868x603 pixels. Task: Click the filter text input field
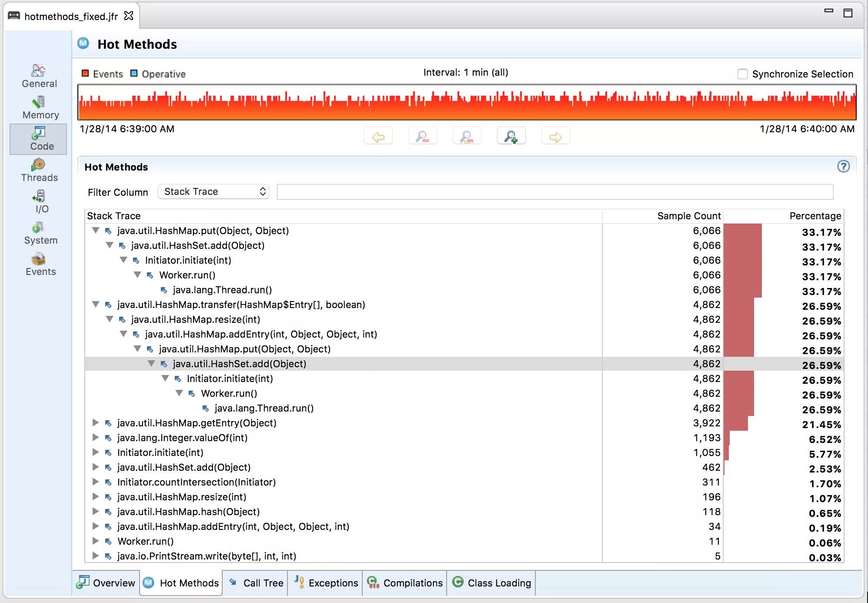point(554,192)
